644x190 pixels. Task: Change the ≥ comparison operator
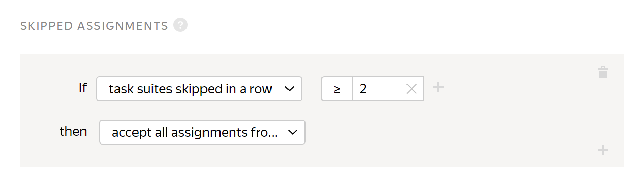point(337,89)
